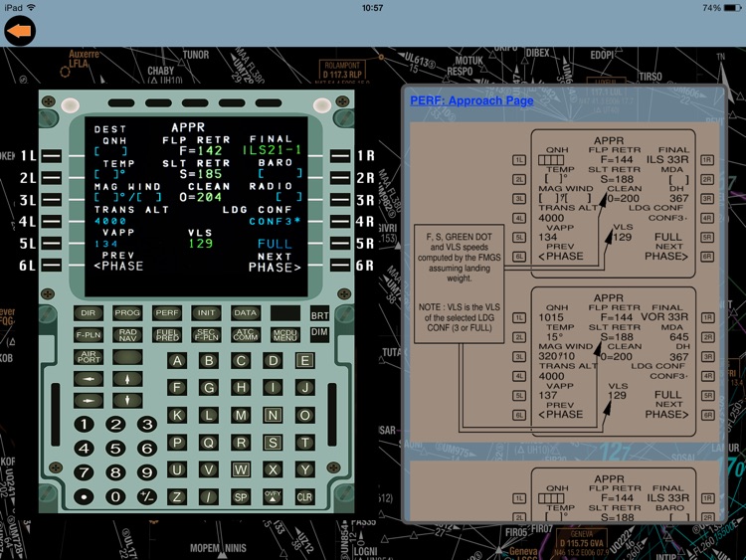Image resolution: width=746 pixels, height=560 pixels.
Task: Open the INIT page key
Action: (205, 312)
